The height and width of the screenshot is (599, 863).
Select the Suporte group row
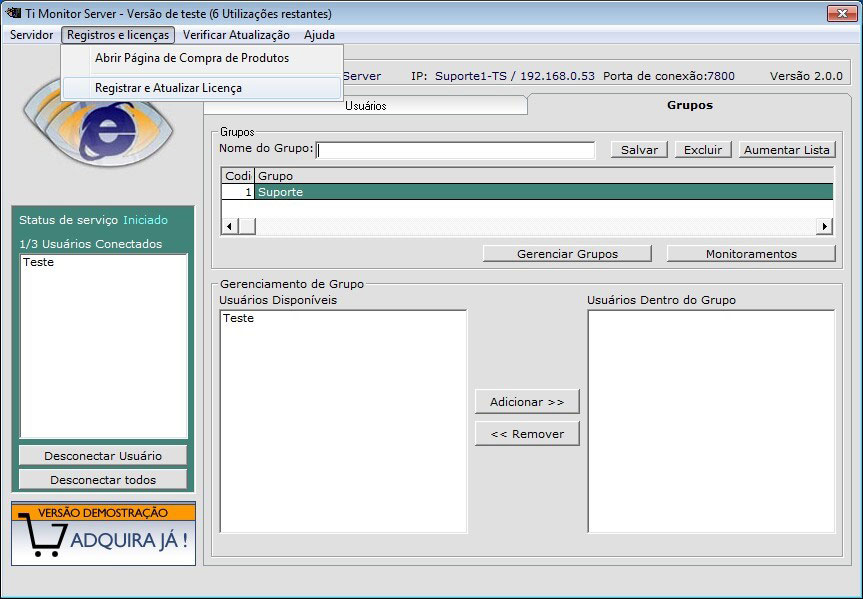click(542, 192)
